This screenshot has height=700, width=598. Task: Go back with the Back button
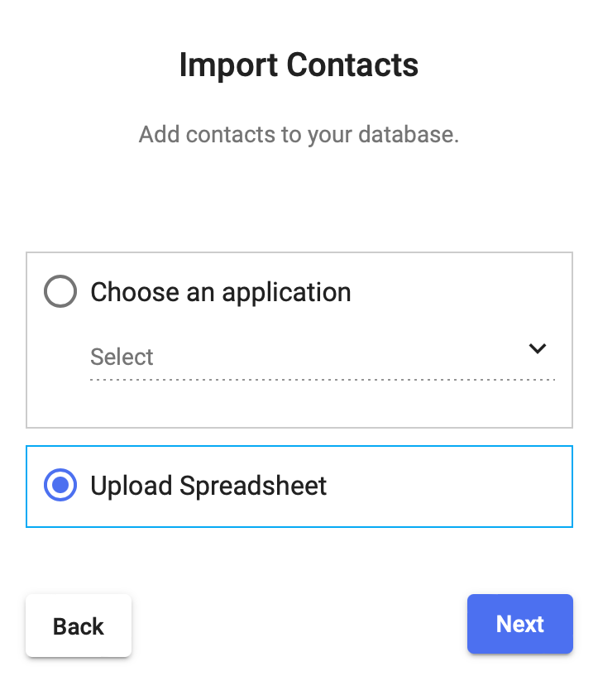[79, 626]
